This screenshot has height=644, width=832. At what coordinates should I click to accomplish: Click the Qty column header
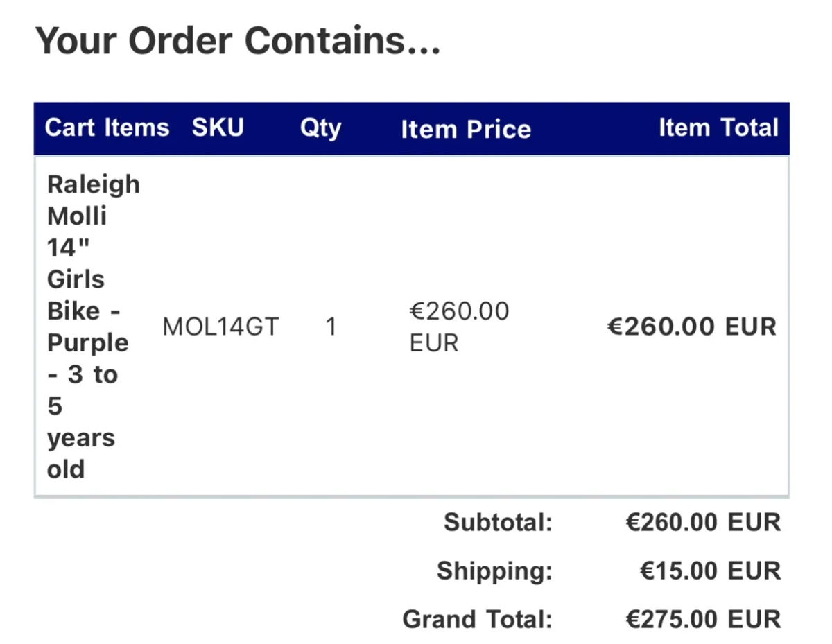320,128
